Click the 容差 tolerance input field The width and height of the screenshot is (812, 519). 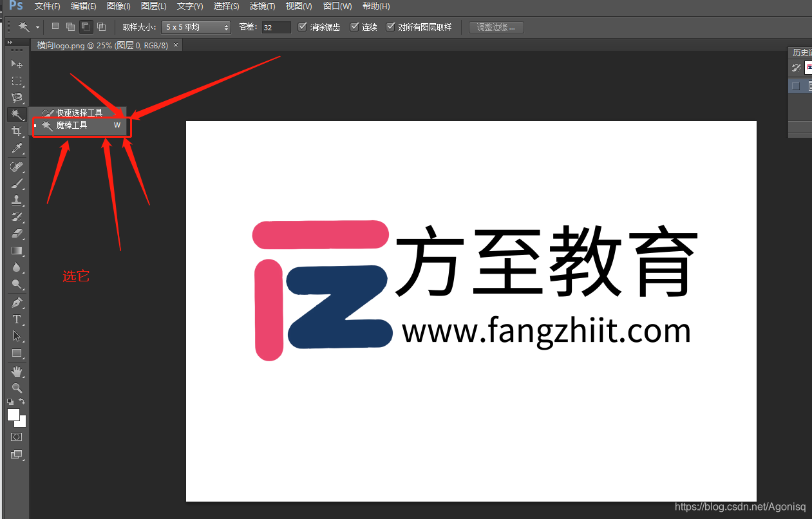point(276,27)
